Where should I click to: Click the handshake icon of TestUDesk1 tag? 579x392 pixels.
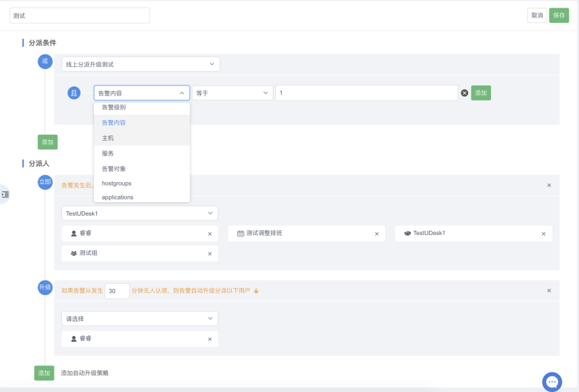coord(407,233)
